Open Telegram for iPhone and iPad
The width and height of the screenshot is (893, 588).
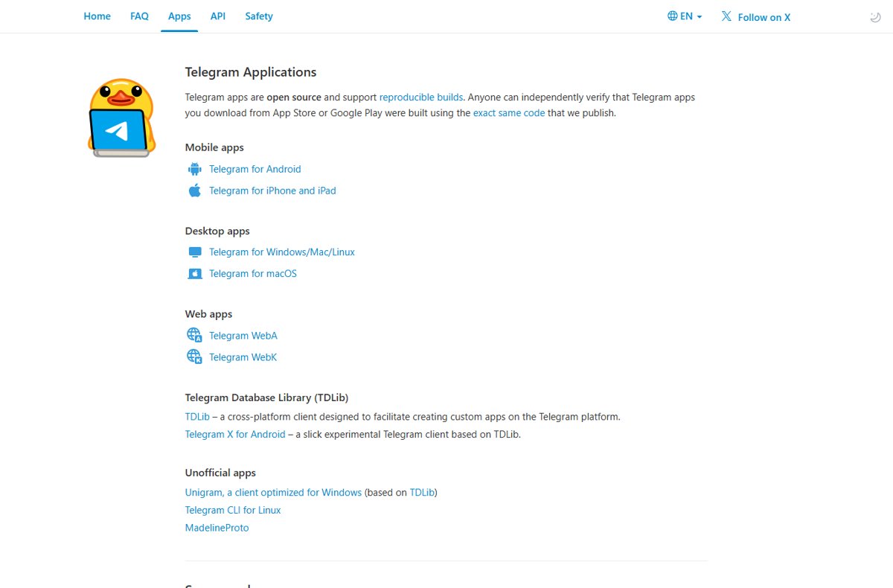tap(272, 191)
